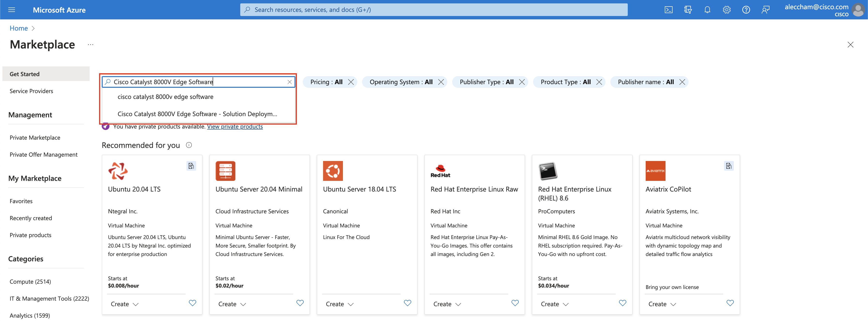Open Cloud Shell from top bar
868x321 pixels.
click(668, 10)
